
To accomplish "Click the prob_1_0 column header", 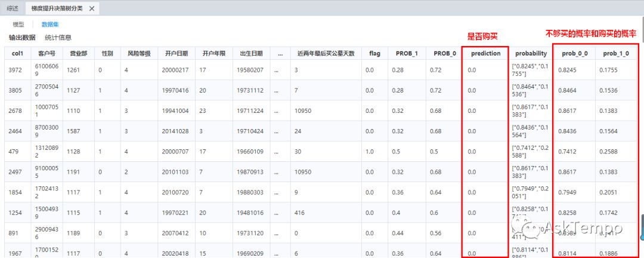I will coord(616,54).
